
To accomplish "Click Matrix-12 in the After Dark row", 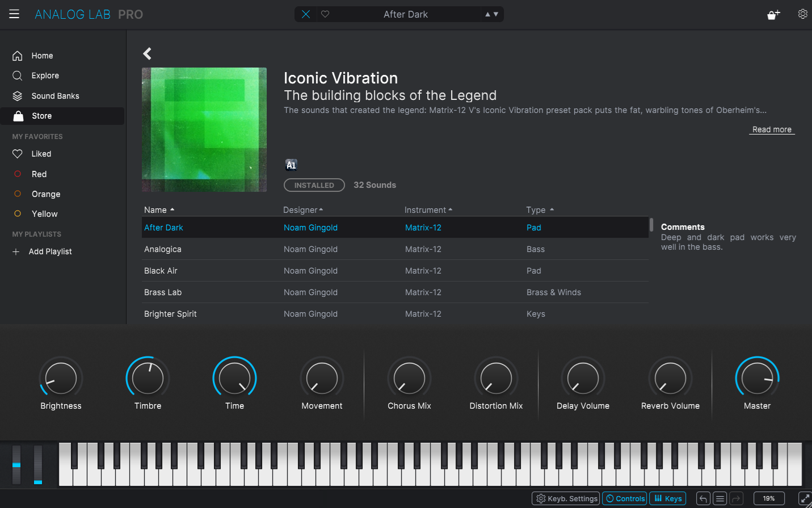I will [423, 228].
